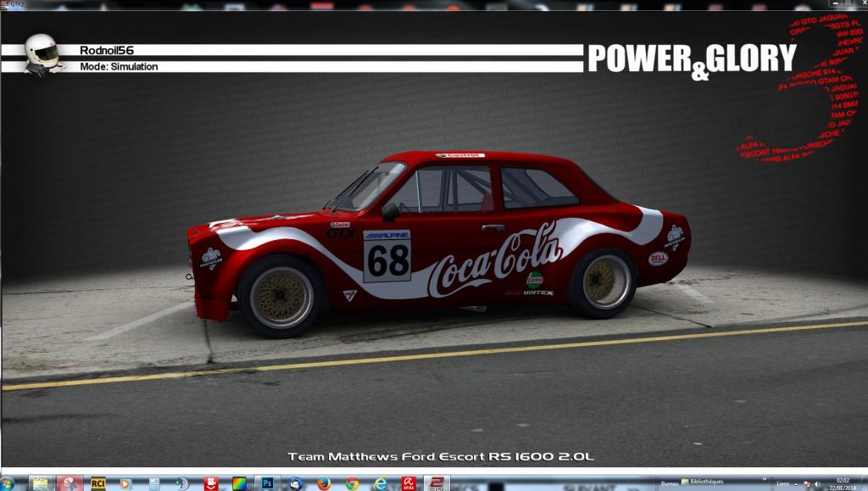Open the Calculator taskbar icon
868x491 pixels.
coord(154,483)
